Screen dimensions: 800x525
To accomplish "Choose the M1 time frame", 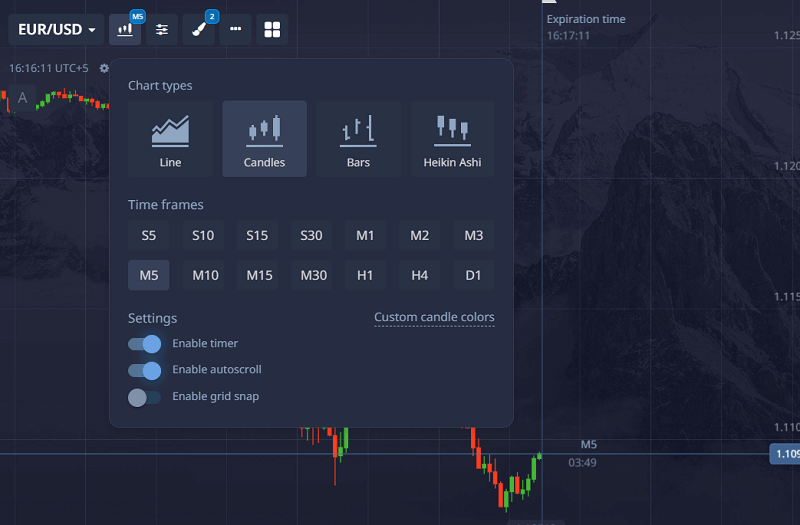I will [365, 235].
